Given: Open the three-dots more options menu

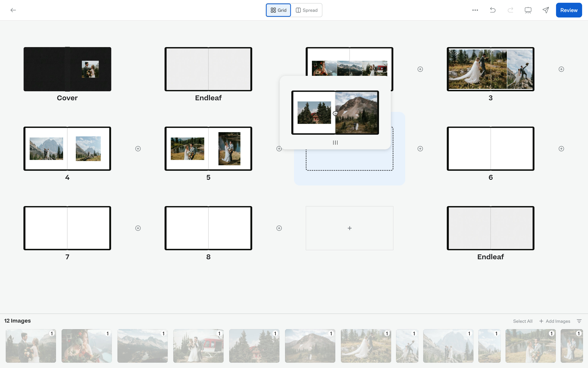Looking at the screenshot, I should coord(475,10).
